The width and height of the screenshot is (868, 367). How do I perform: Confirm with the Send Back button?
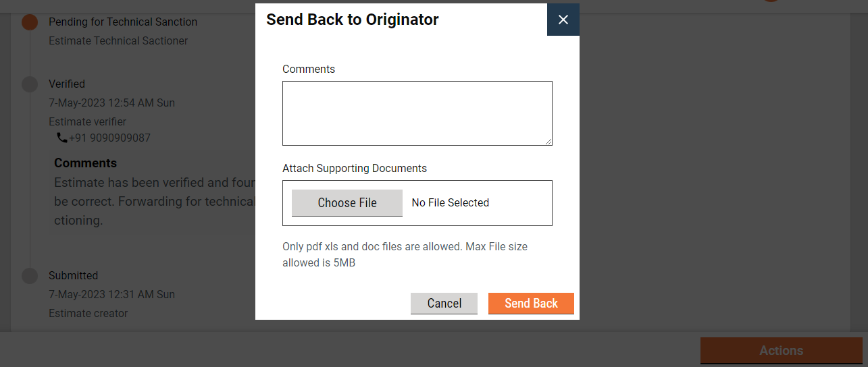(531, 304)
